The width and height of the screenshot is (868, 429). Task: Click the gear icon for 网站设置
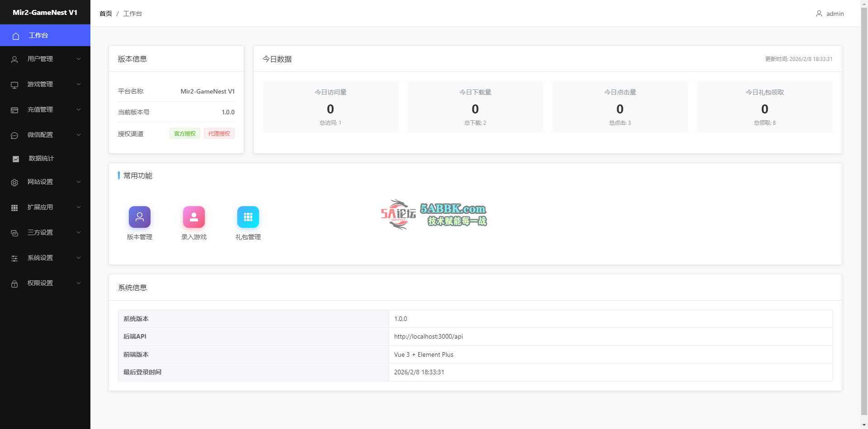(14, 182)
